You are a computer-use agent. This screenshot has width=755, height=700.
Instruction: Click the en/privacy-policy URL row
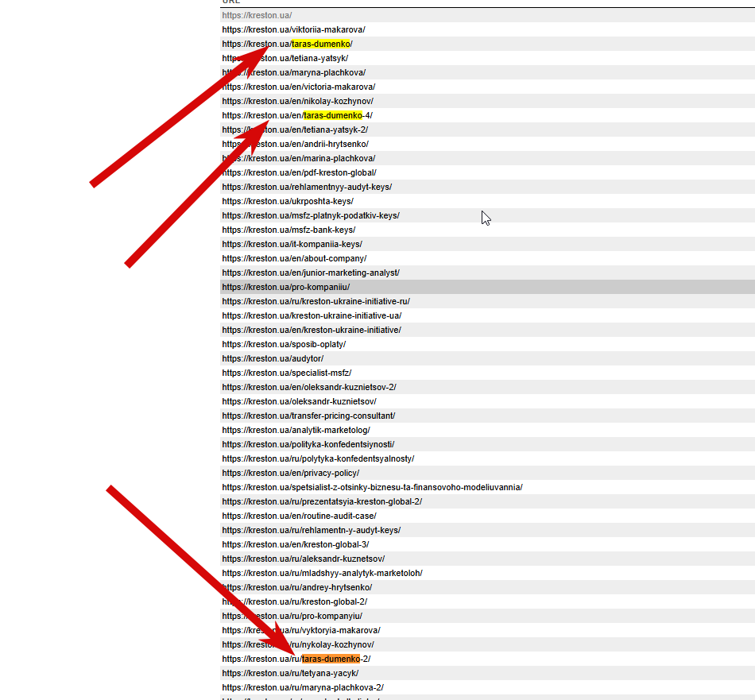click(x=487, y=474)
